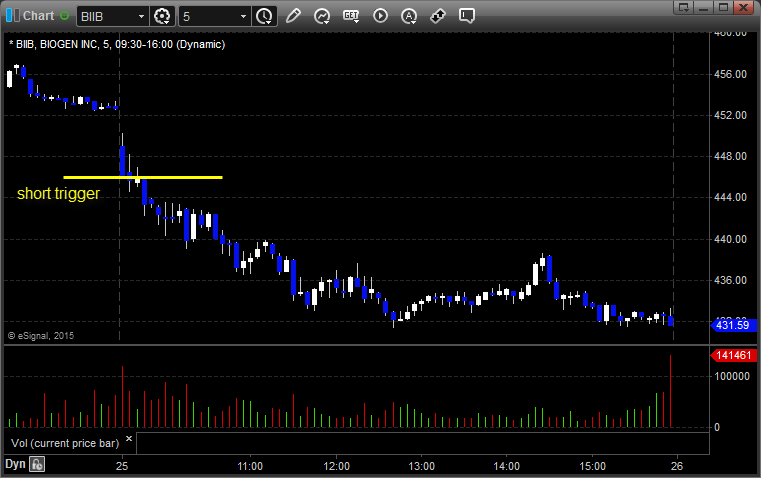
Task: Select the Vol (current price bar) tab
Action: pos(65,443)
